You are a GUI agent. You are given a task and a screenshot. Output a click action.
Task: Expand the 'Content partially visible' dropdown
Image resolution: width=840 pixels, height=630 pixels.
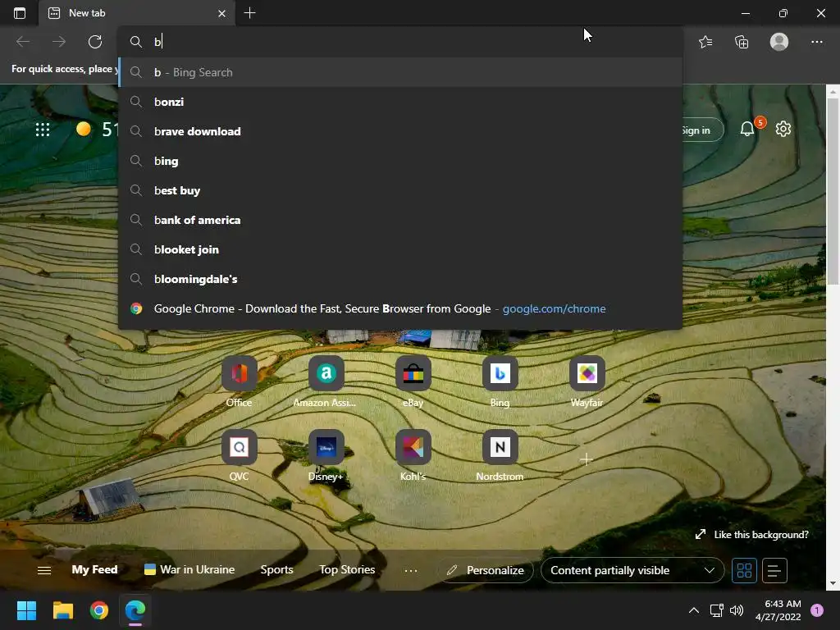pos(632,571)
